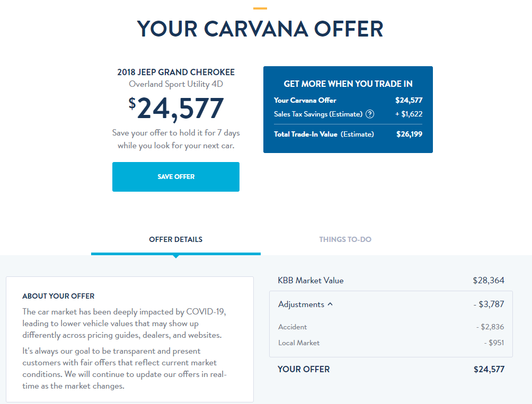The height and width of the screenshot is (404, 532).
Task: Click the KBB Market Value row
Action: [x=391, y=280]
